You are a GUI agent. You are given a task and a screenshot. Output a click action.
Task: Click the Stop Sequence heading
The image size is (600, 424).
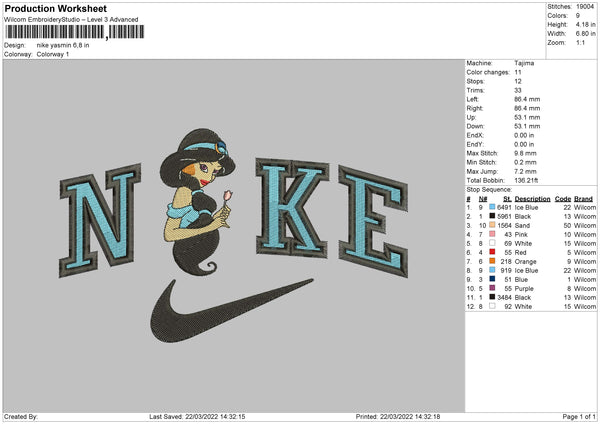[489, 189]
